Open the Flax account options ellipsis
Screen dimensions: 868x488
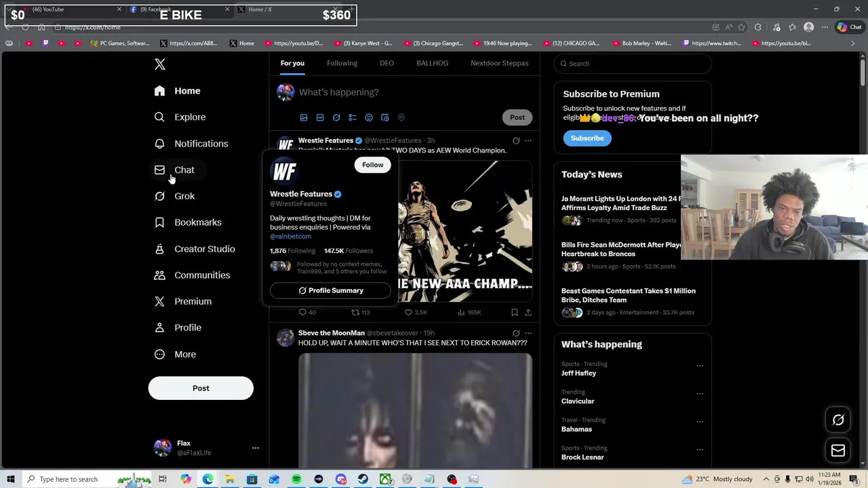tap(255, 448)
